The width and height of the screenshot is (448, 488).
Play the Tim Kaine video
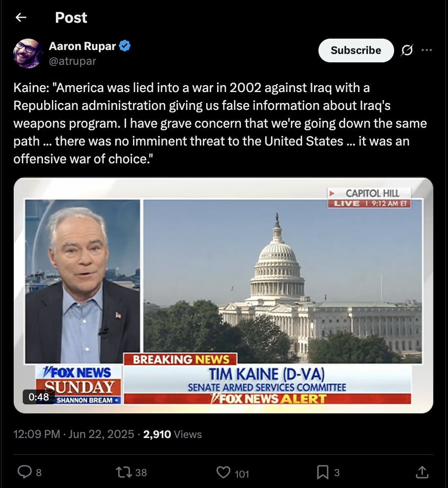(223, 295)
